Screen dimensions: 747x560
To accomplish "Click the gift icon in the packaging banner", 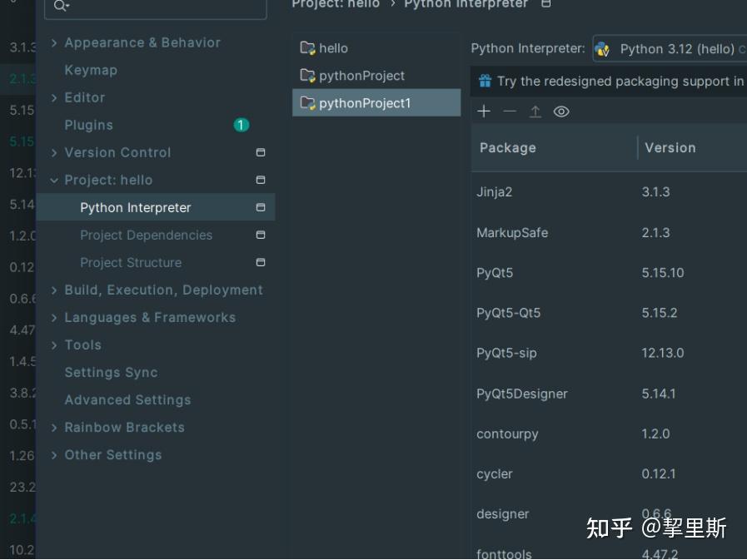I will coord(484,81).
